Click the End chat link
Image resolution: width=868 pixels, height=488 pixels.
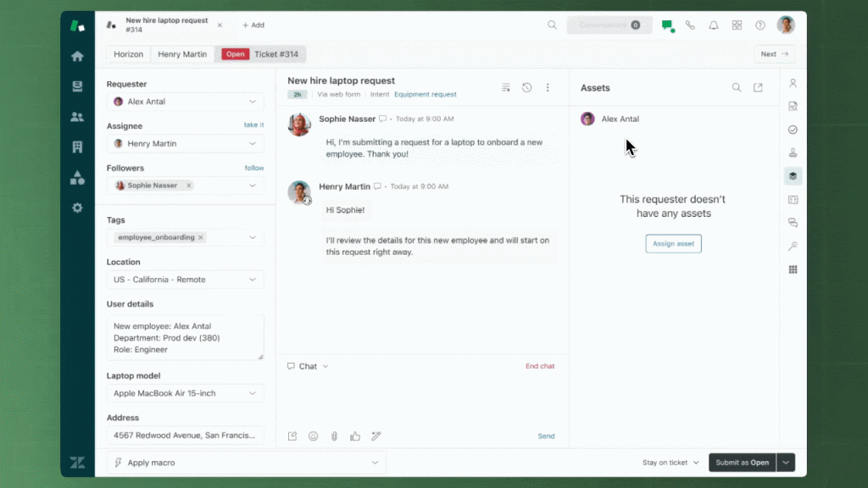(x=540, y=367)
